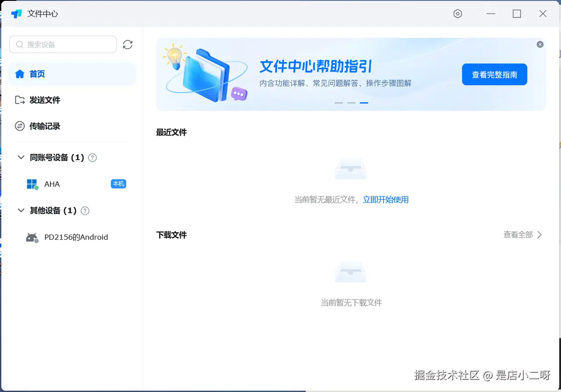Click the send-file folder icon
The width and height of the screenshot is (561, 392).
[x=20, y=100]
